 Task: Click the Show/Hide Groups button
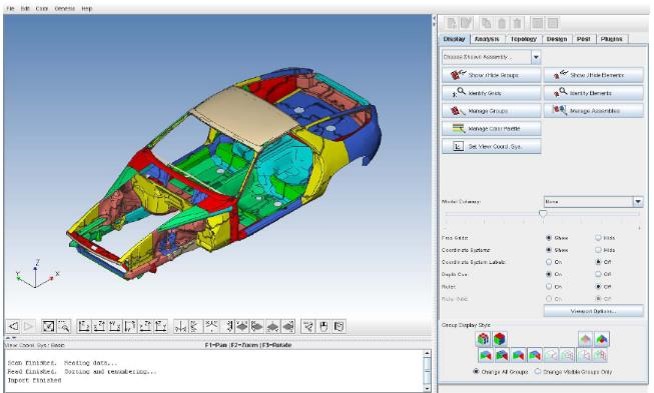(491, 75)
